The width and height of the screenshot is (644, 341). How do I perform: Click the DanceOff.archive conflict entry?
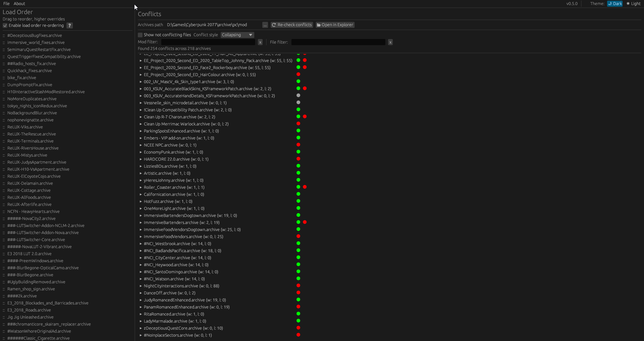pos(170,293)
